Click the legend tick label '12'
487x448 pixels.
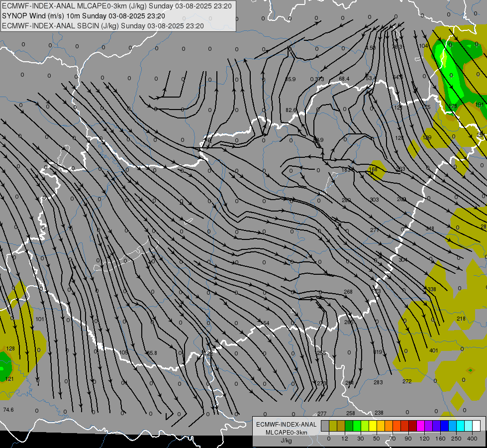point(345,439)
